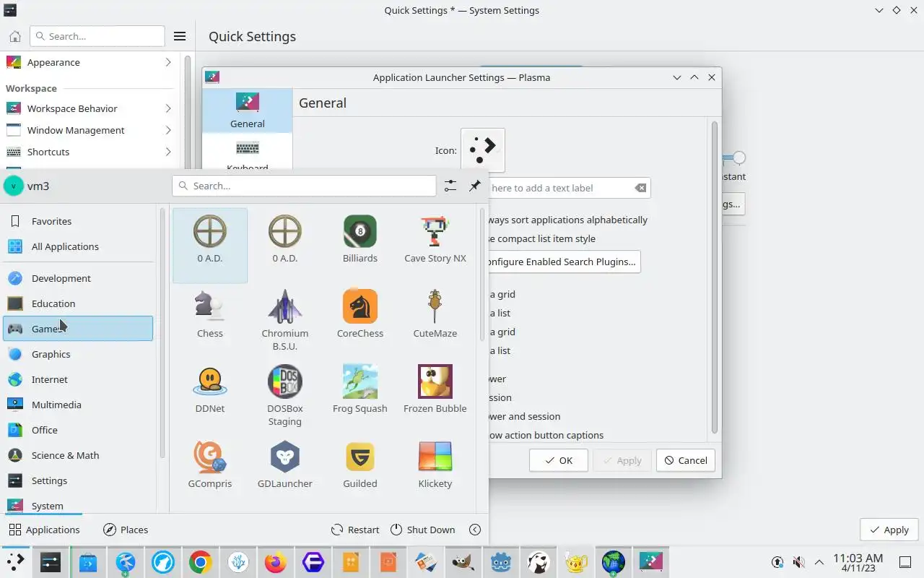The image size is (924, 578).
Task: Open GCompris
Action: pyautogui.click(x=210, y=465)
